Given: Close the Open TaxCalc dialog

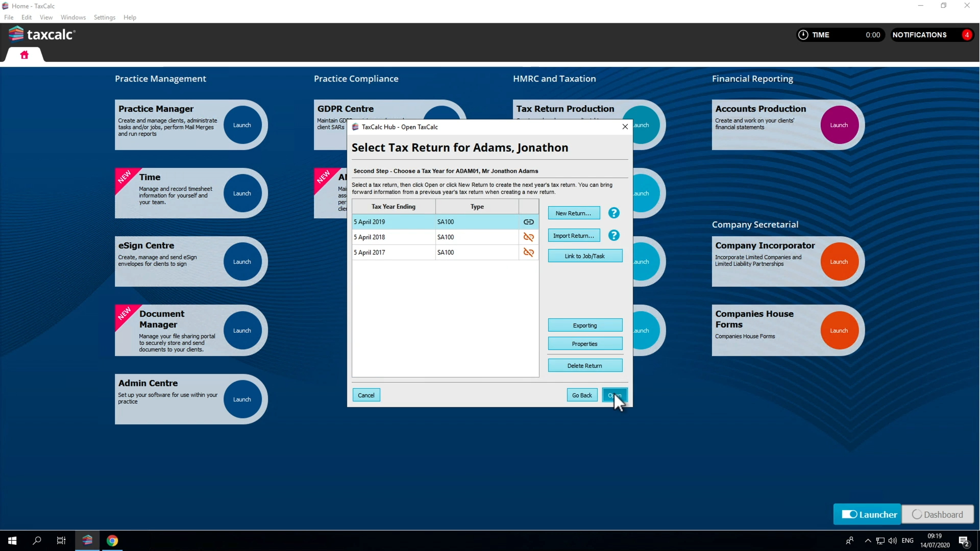Looking at the screenshot, I should 625,127.
